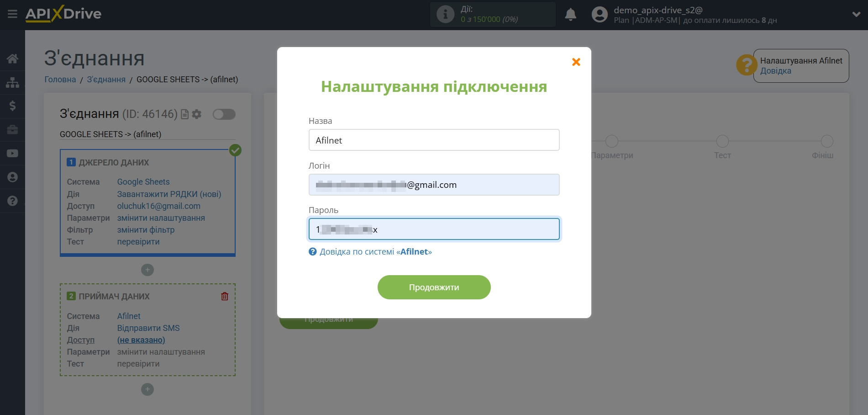
Task: Open the briefcase sidebar icon
Action: point(12,130)
